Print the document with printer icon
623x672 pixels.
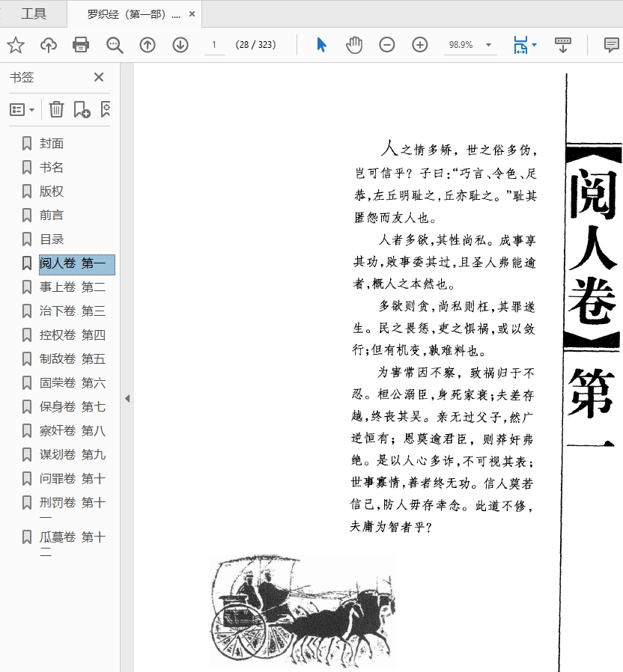pos(81,45)
